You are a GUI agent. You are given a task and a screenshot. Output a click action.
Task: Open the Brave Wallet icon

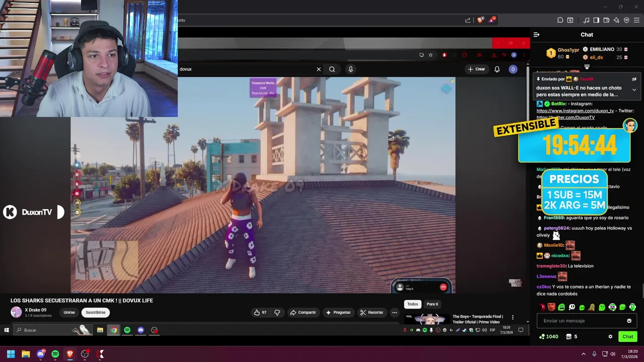point(606,20)
